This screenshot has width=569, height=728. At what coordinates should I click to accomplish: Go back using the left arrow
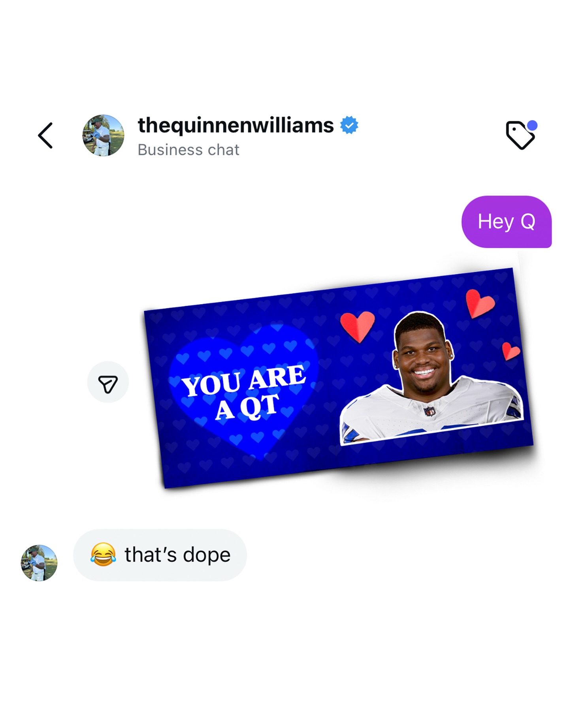click(45, 135)
